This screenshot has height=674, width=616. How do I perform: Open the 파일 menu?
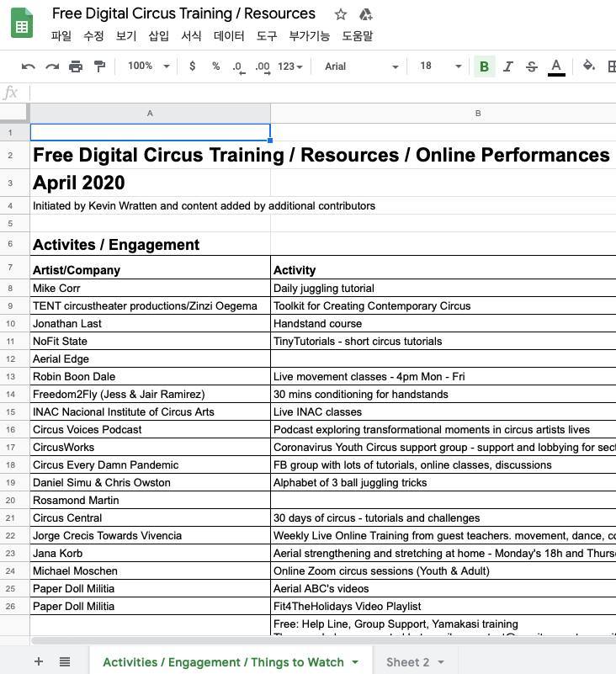61,35
